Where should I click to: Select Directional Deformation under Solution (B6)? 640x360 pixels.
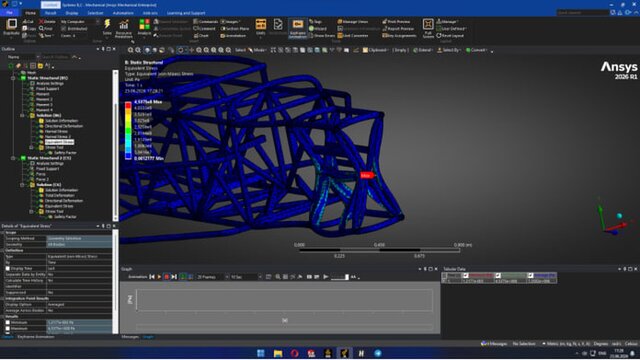click(64, 126)
